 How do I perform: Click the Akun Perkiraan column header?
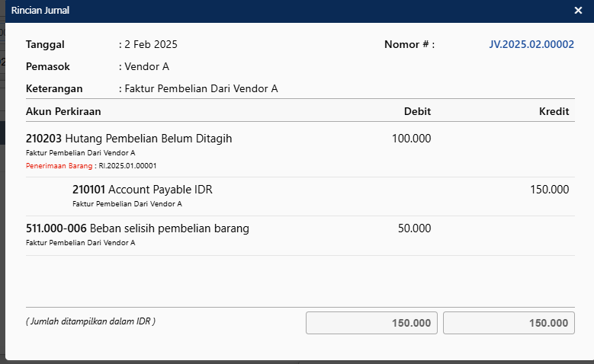[63, 111]
